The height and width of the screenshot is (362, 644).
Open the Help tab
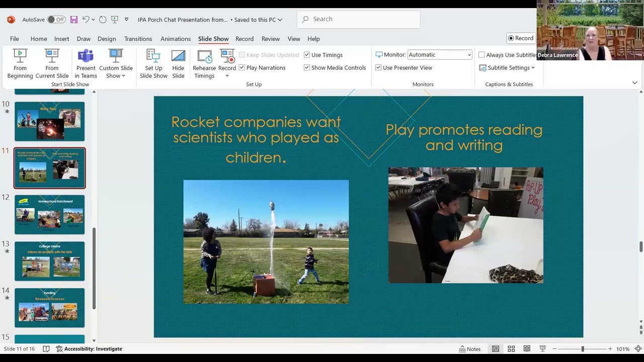point(313,39)
